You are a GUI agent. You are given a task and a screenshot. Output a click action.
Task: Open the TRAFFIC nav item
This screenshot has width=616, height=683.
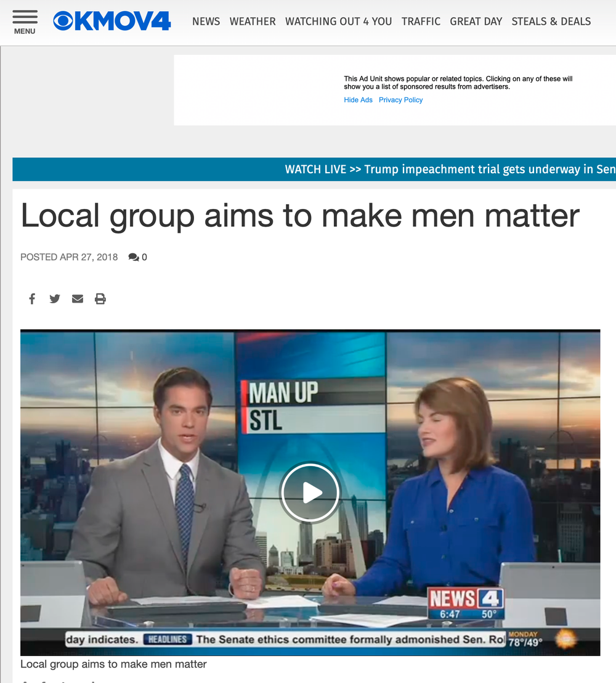tap(421, 22)
